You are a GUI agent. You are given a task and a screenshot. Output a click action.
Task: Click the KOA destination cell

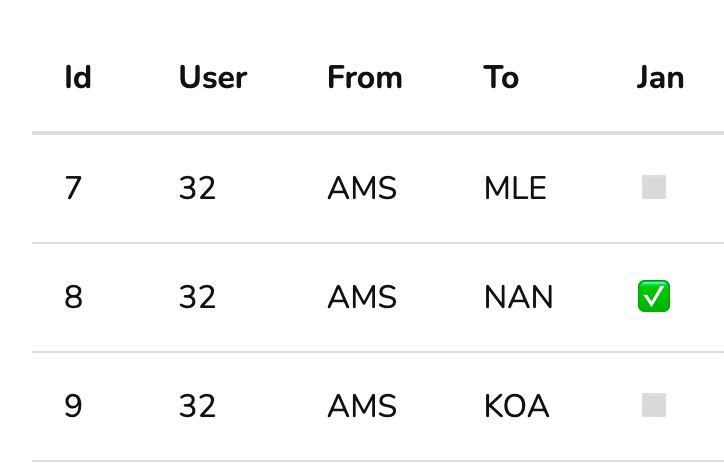[516, 406]
